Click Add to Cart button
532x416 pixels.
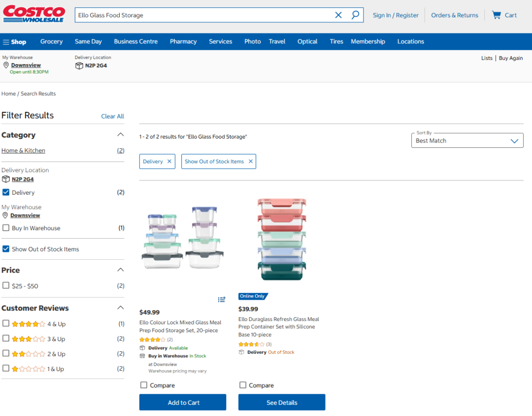coord(183,402)
